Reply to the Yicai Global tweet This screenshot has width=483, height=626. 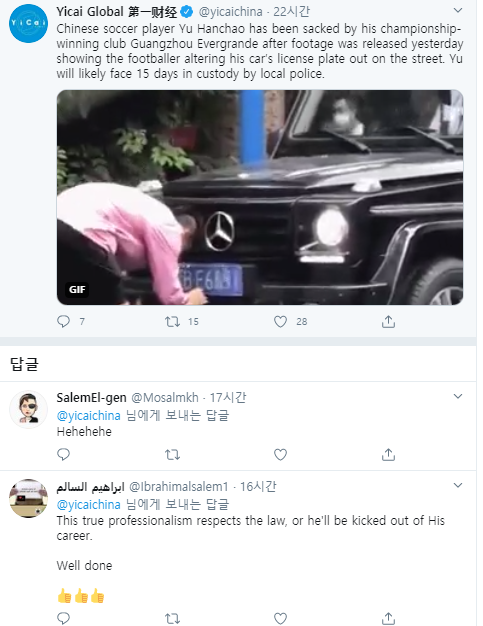click(x=63, y=321)
